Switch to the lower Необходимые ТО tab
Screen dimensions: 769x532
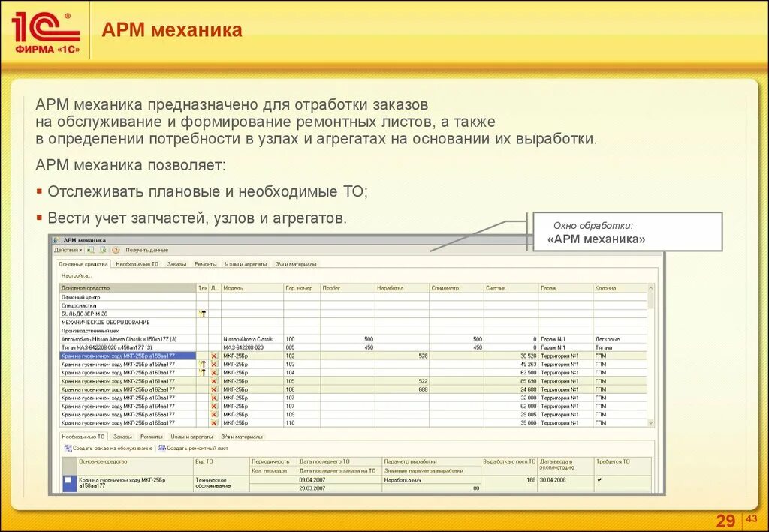[83, 437]
